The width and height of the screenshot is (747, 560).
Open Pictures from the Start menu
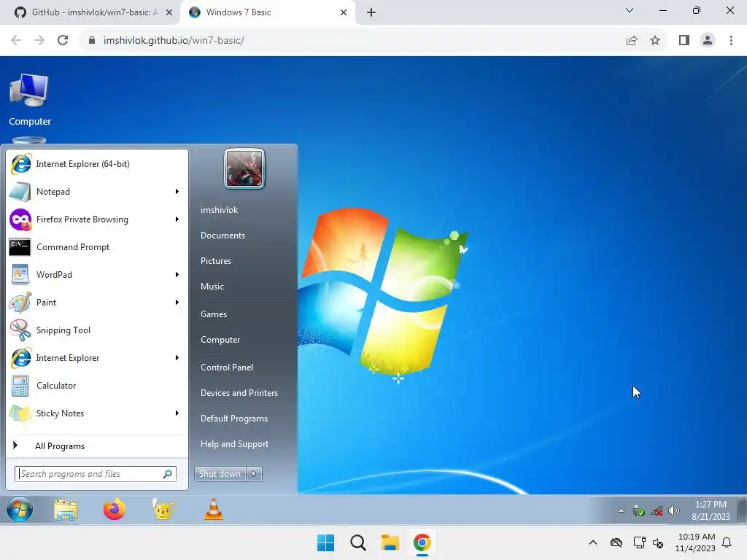click(216, 261)
